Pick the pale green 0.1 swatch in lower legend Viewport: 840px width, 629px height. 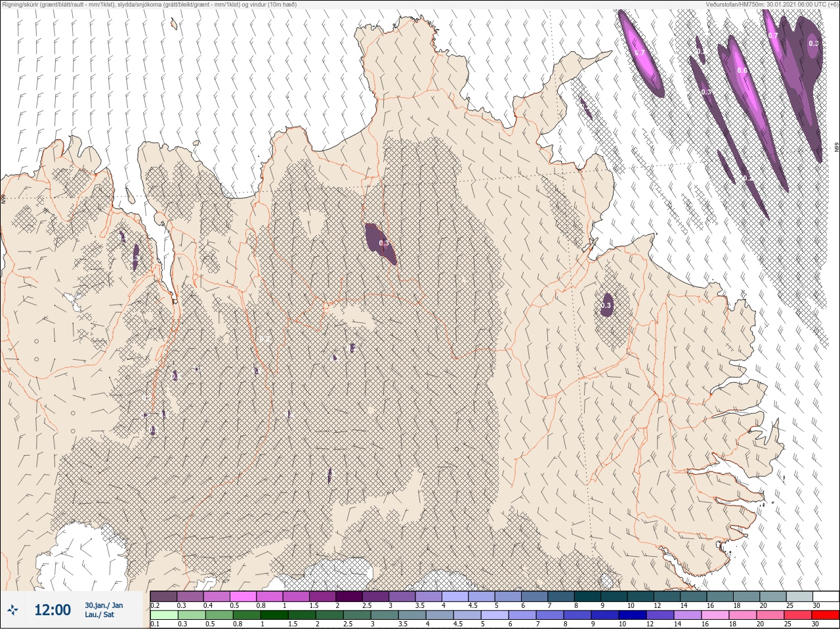pyautogui.click(x=163, y=615)
